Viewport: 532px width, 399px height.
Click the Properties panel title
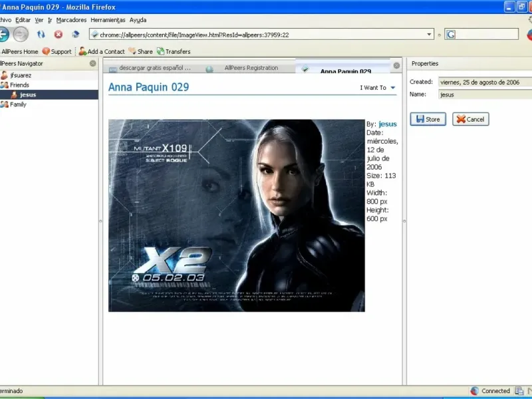pos(425,63)
